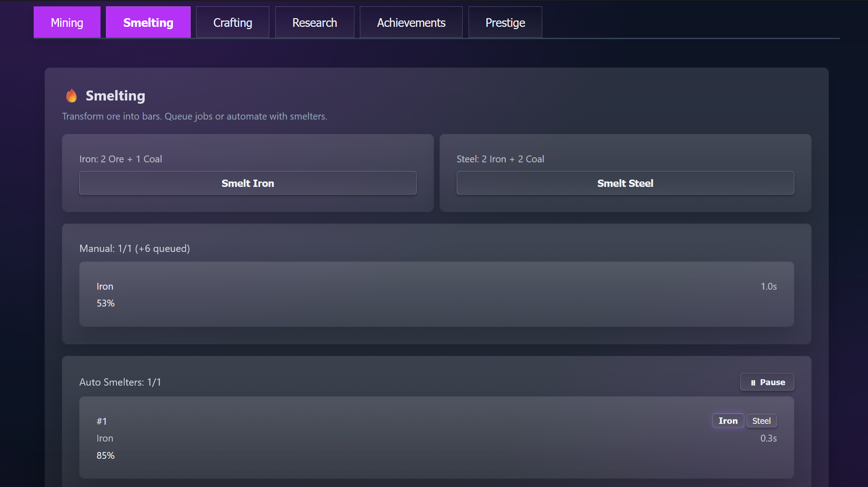Pause the auto smelters
The image size is (868, 487).
(x=767, y=382)
